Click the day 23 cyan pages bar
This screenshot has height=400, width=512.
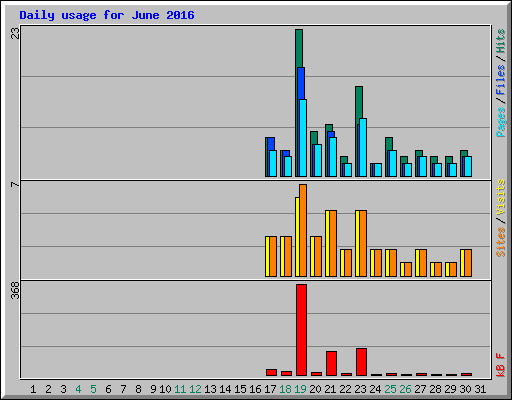[363, 147]
